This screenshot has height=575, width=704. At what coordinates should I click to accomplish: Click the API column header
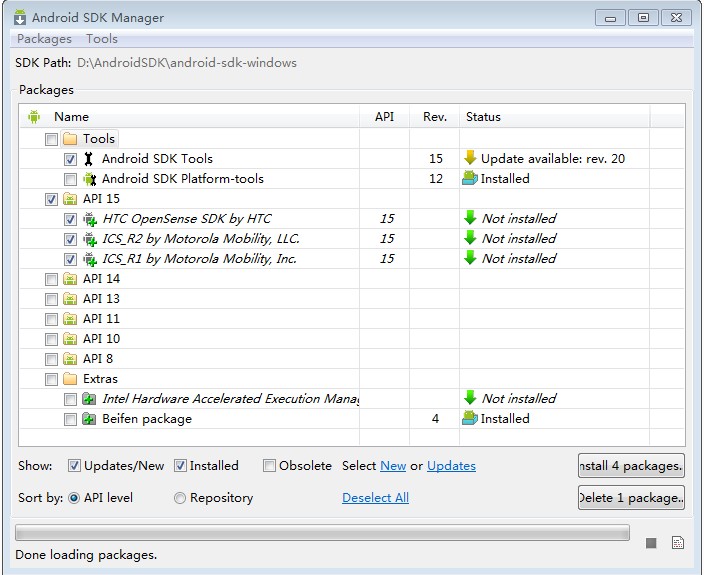pyautogui.click(x=384, y=117)
